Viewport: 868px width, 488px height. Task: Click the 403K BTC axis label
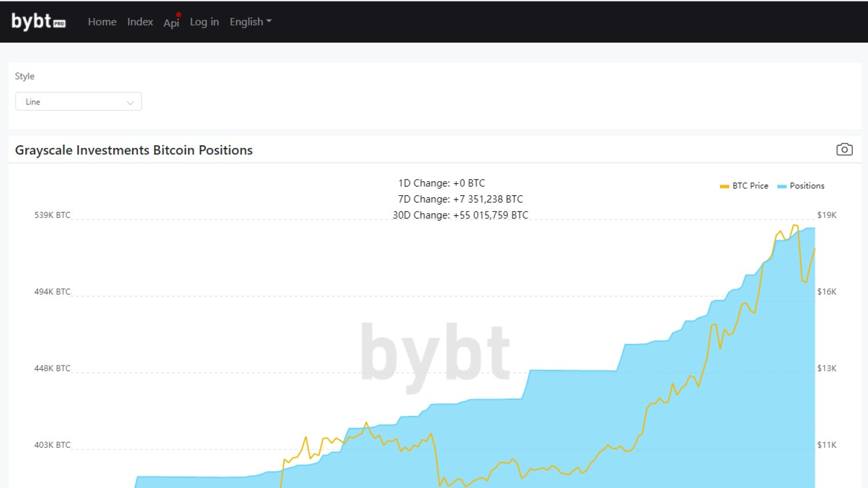(x=53, y=445)
